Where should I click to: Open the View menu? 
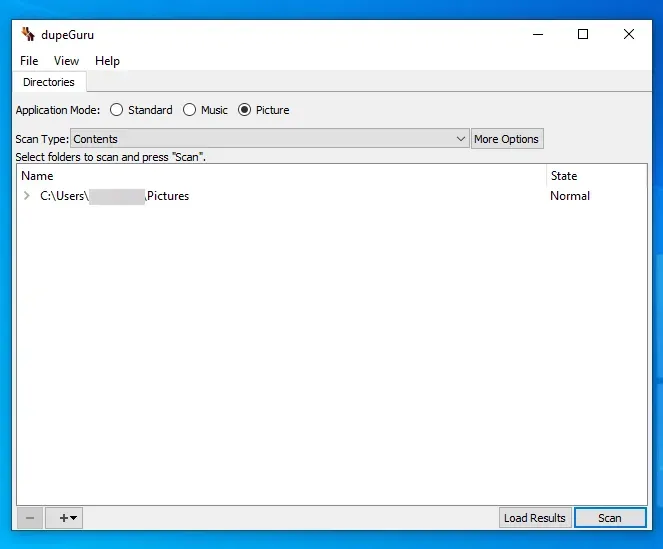coord(66,61)
